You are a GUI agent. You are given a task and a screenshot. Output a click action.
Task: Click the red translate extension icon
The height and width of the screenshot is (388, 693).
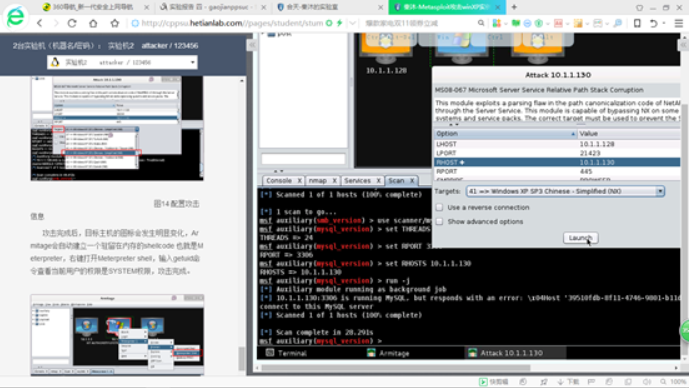(x=558, y=23)
